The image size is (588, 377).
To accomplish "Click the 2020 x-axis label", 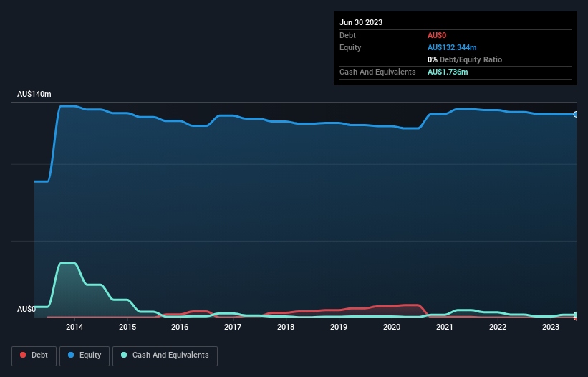I will click(392, 327).
